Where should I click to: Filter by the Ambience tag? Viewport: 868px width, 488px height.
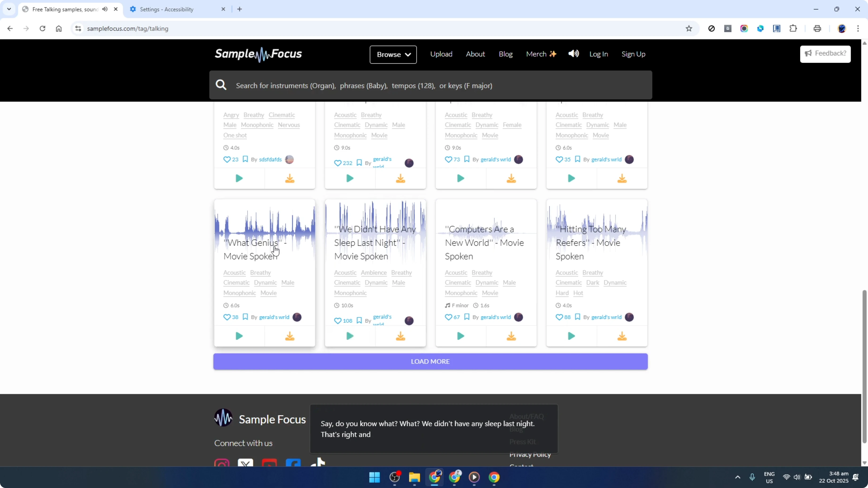pos(374,273)
